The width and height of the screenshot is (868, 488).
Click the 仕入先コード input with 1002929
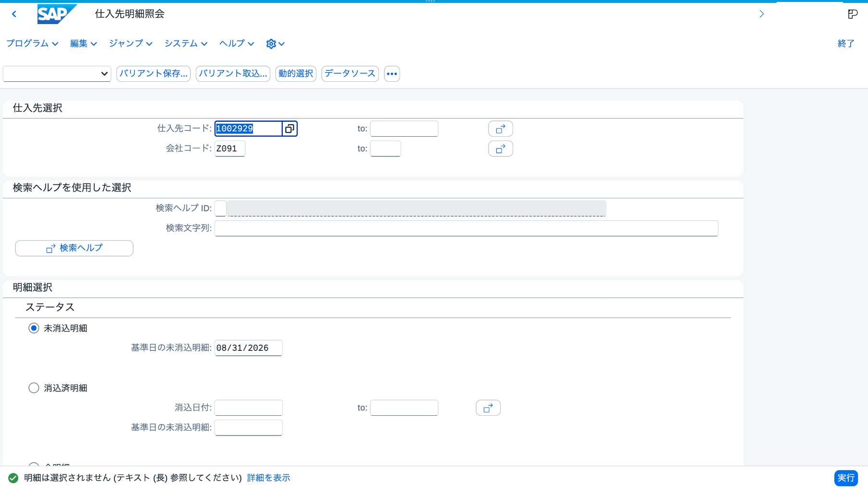[x=248, y=128]
